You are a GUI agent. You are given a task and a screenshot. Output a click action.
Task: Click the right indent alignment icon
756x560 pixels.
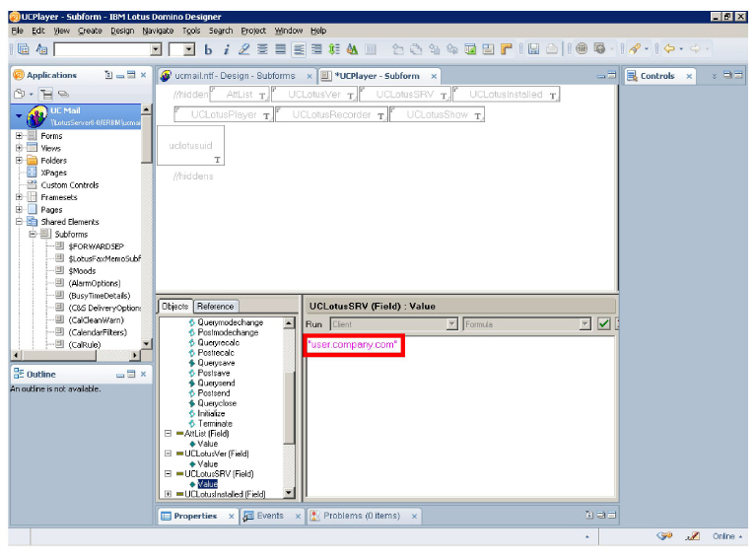tap(316, 49)
